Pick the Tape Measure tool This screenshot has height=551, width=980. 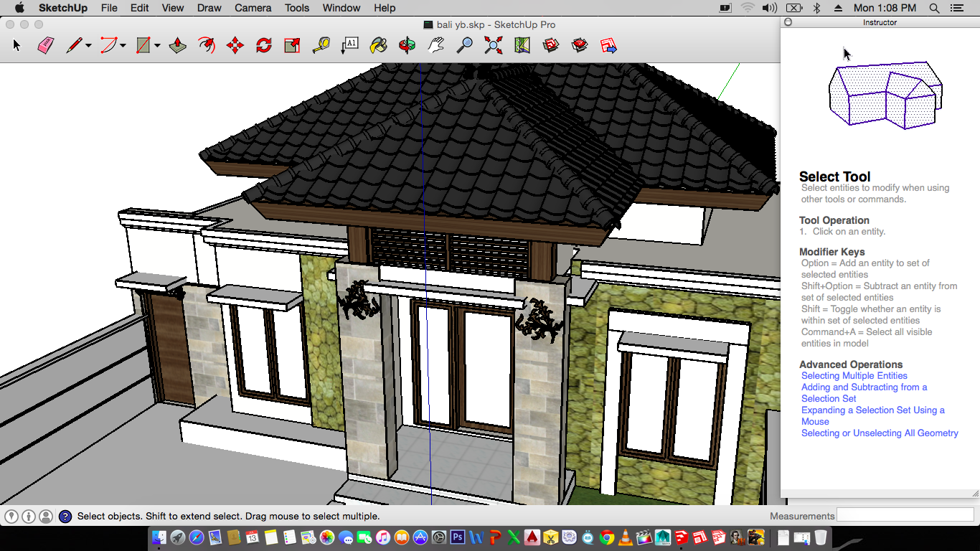click(321, 46)
